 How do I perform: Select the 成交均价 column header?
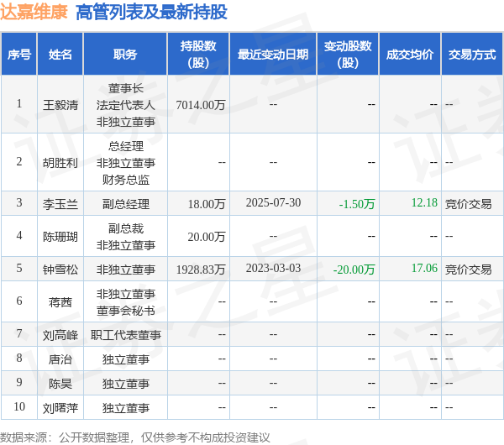[x=410, y=55]
